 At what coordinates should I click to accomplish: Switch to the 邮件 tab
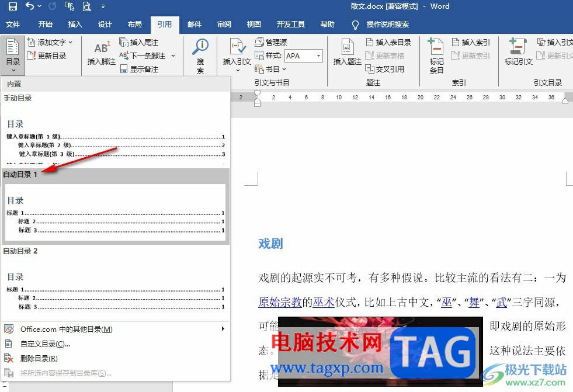pos(195,25)
